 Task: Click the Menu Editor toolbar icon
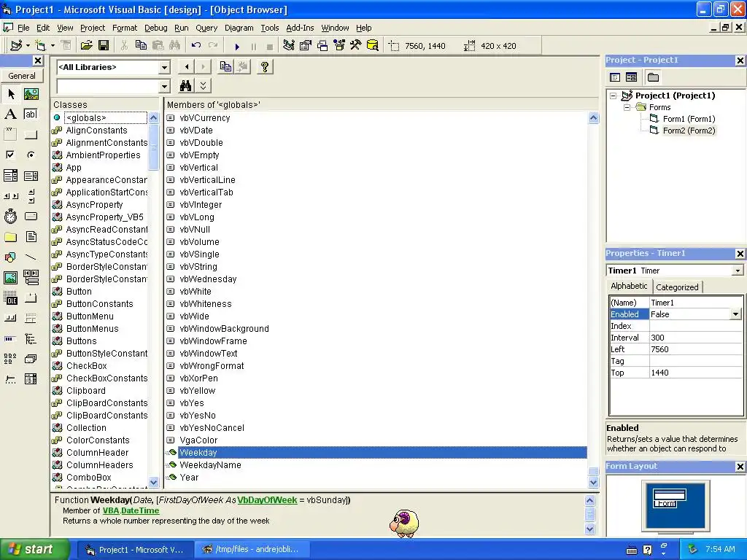click(x=66, y=46)
